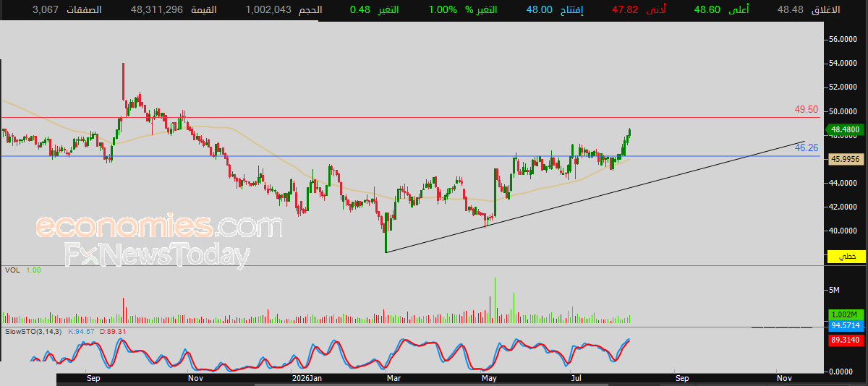Click the yellow خطي scale label
The height and width of the screenshot is (386, 868).
point(847,257)
